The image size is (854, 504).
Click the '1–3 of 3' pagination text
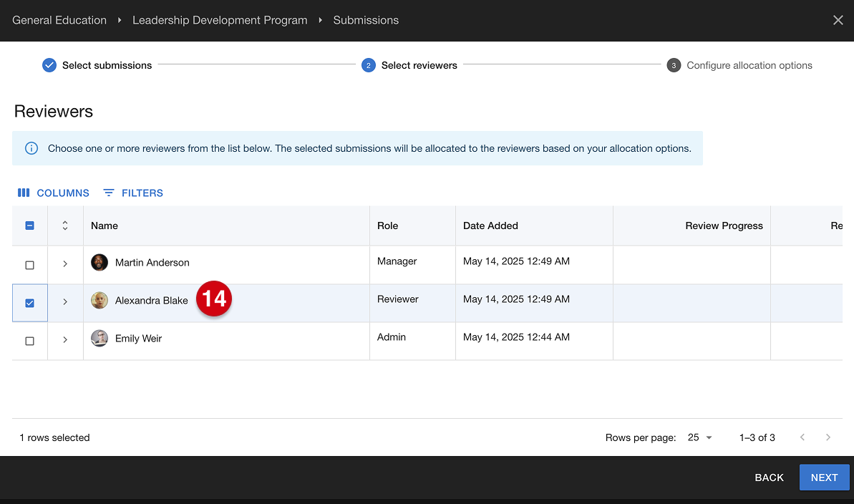[757, 437]
